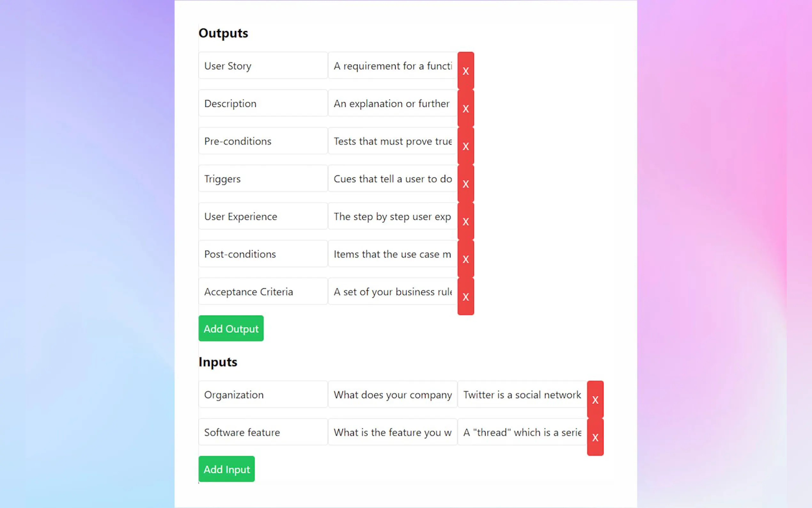Edit the Acceptance Criteria name field
The image size is (812, 508).
[x=263, y=291]
